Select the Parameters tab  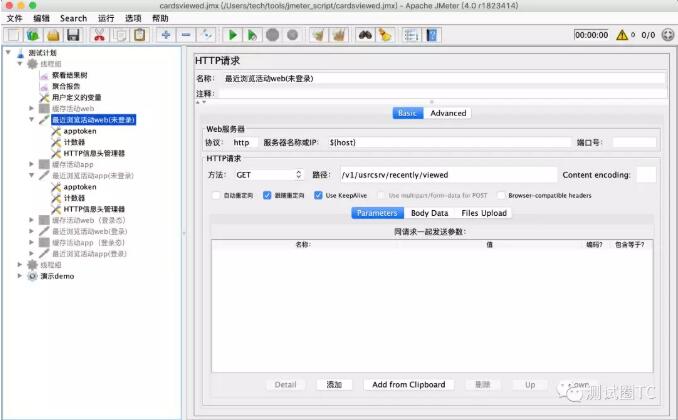point(377,213)
